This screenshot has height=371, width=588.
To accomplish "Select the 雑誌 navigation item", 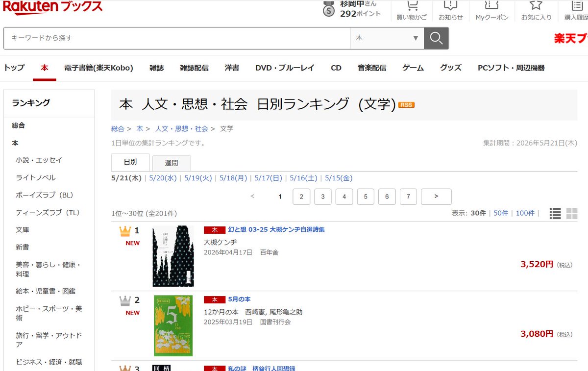I will pos(157,68).
